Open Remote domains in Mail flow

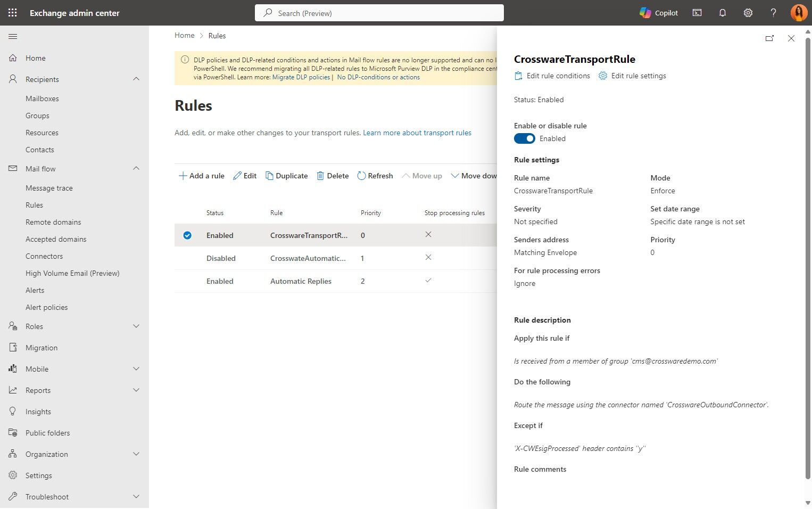click(x=53, y=222)
